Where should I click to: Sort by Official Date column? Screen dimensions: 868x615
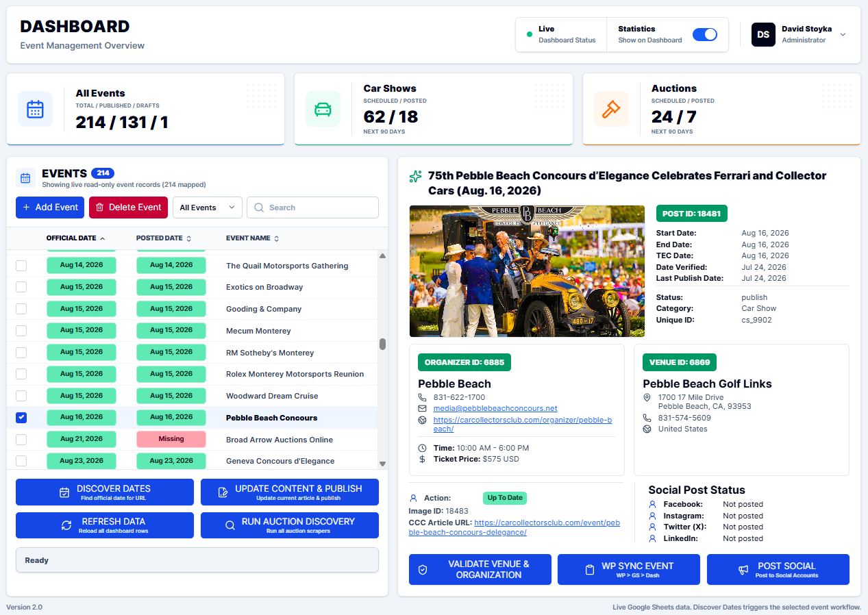coord(75,238)
